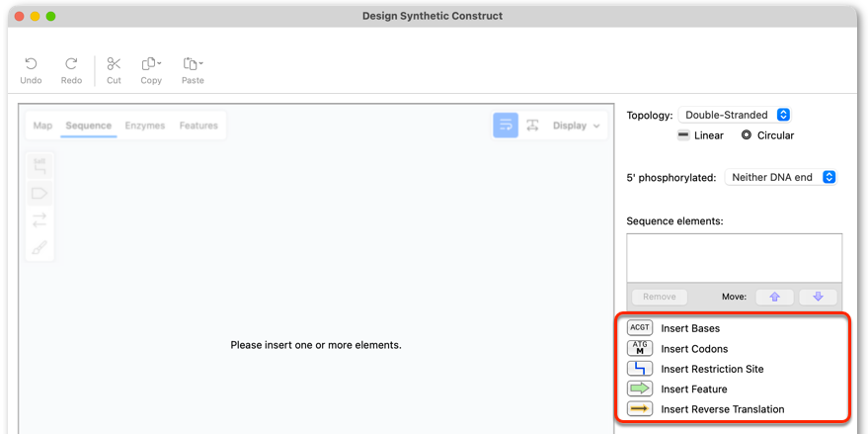Select the Linear topology option
Viewport: 868px width, 434px height.
701,135
